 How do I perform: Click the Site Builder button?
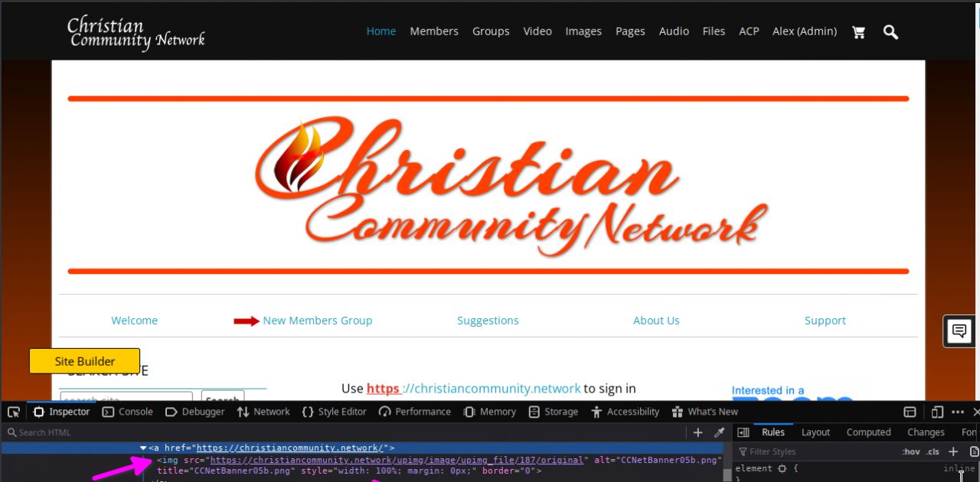click(85, 361)
